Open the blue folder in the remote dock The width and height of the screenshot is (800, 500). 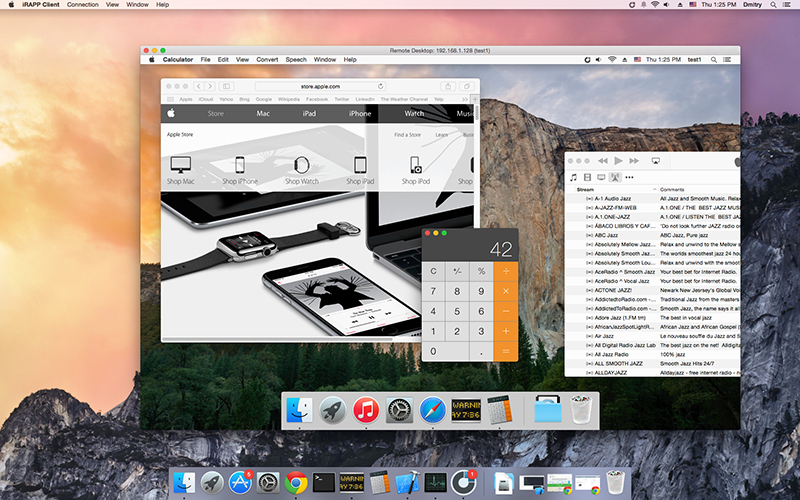(548, 410)
